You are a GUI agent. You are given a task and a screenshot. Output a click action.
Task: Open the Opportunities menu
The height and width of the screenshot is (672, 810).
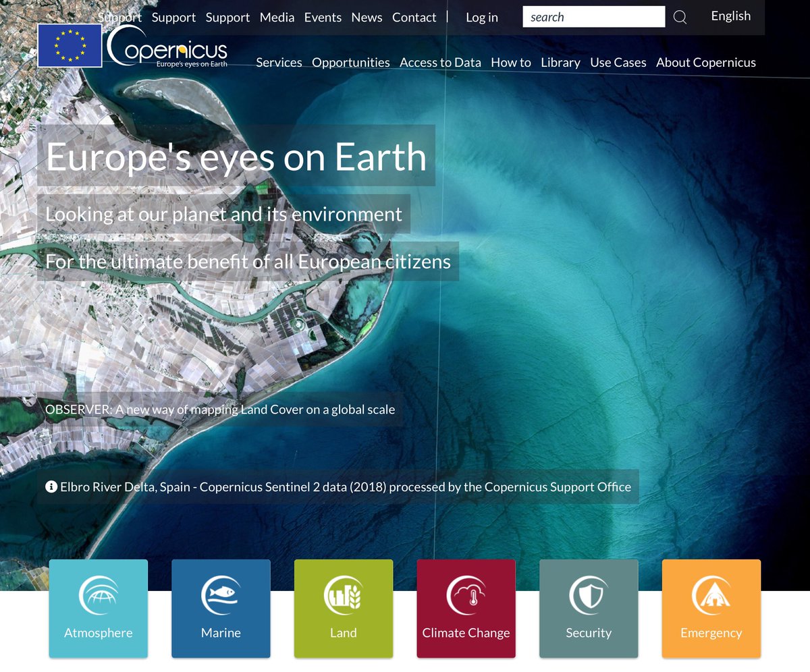pos(351,63)
